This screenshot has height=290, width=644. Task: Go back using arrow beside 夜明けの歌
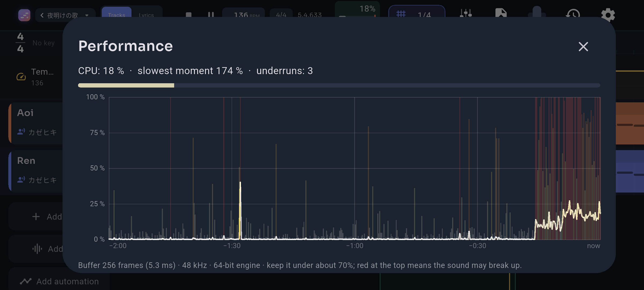42,15
